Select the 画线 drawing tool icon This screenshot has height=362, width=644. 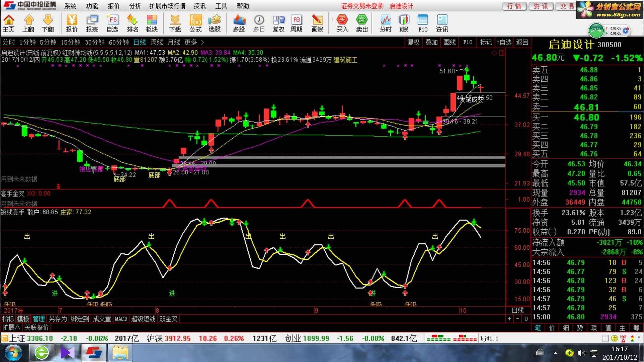click(317, 23)
